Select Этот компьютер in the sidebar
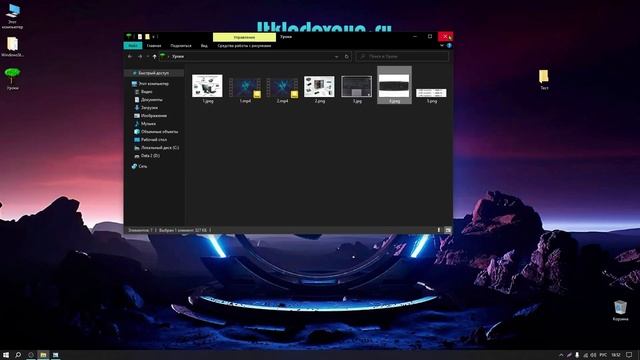 click(153, 84)
